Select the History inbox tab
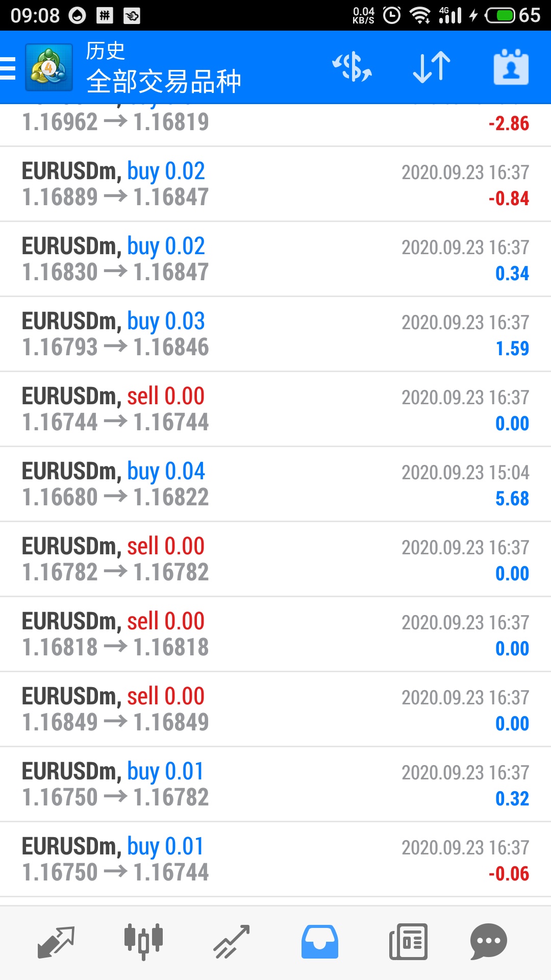This screenshot has width=551, height=980. 320,942
